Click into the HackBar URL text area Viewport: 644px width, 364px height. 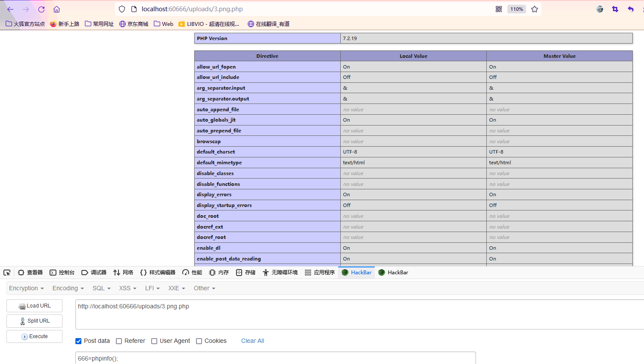coord(360,314)
